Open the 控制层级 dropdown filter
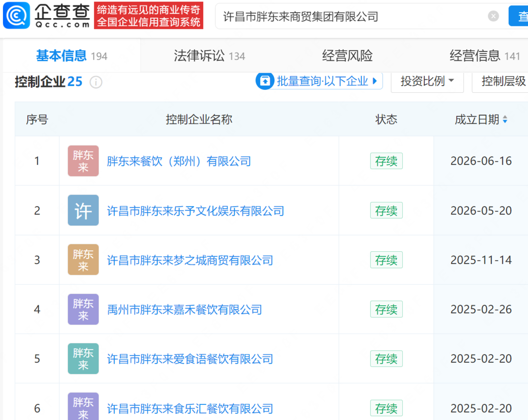This screenshot has width=528, height=420. pyautogui.click(x=500, y=82)
